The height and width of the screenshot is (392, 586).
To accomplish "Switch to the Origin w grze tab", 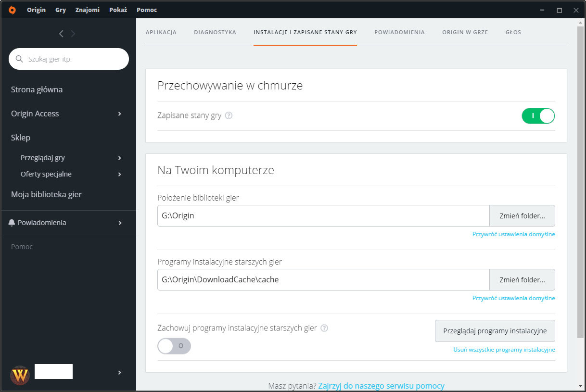I will point(465,32).
